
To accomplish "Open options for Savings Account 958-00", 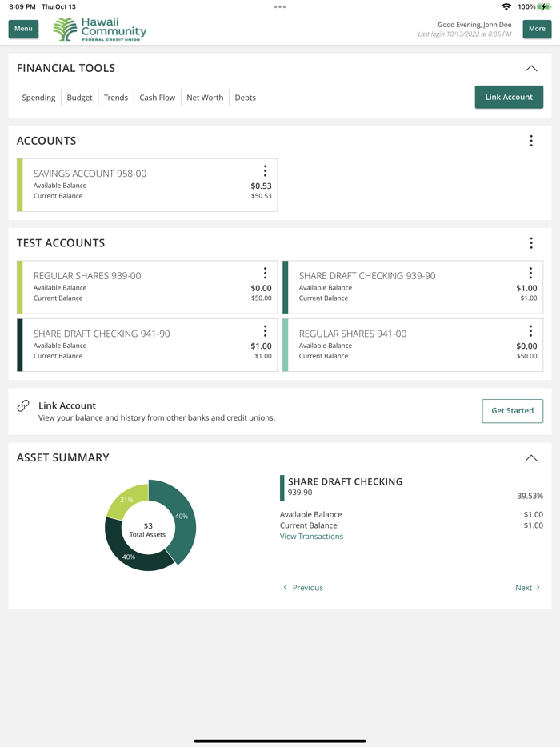I will pyautogui.click(x=265, y=170).
